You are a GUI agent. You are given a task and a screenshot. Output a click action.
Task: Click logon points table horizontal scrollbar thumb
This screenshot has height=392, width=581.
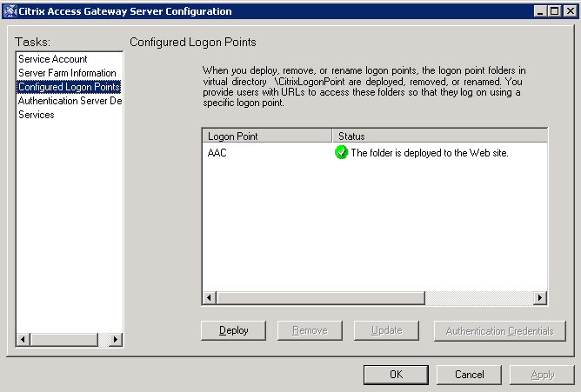coord(321,297)
